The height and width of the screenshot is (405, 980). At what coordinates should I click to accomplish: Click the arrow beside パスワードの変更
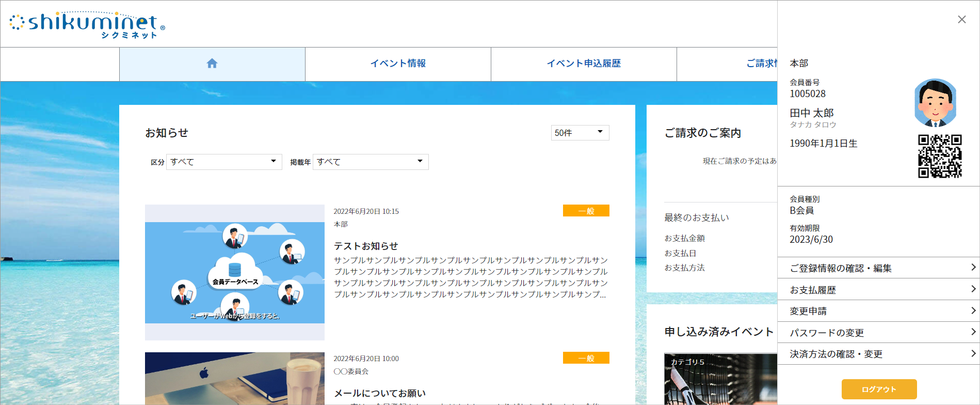(x=973, y=332)
